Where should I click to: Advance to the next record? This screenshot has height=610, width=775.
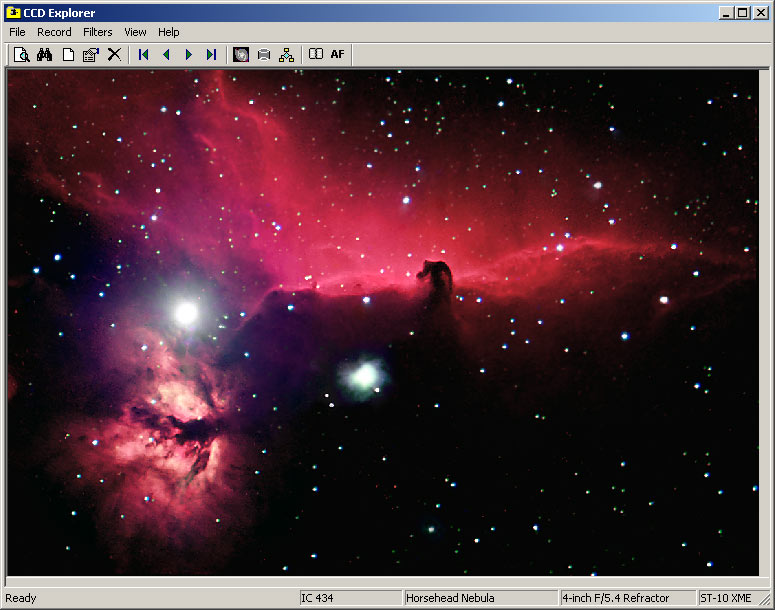(x=188, y=54)
